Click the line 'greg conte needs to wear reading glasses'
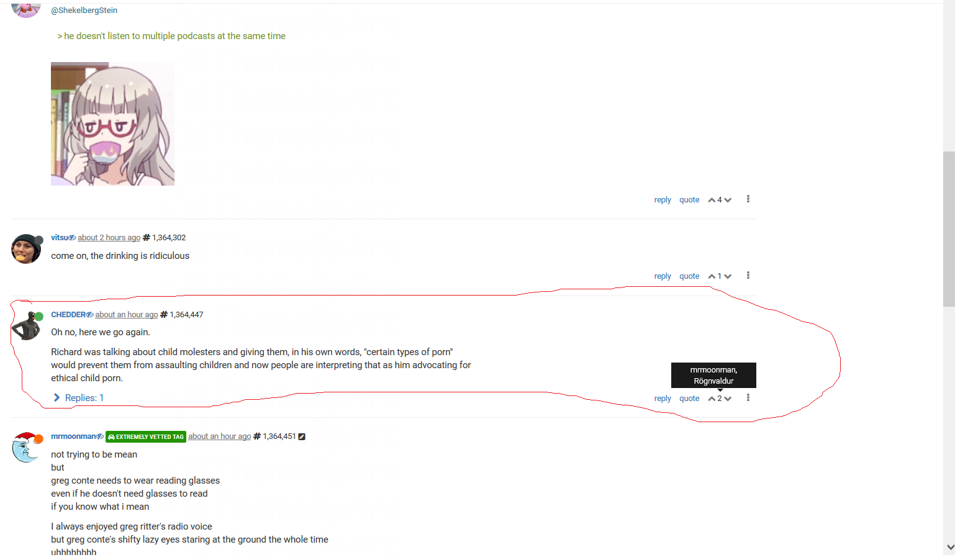 [135, 481]
